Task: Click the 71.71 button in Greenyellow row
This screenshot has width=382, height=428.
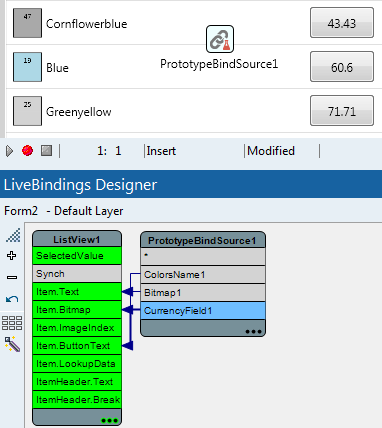Action: (x=342, y=111)
